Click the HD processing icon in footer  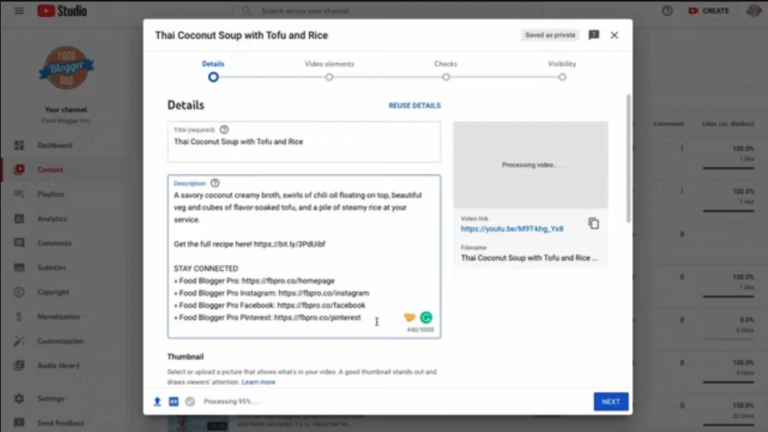coord(173,401)
